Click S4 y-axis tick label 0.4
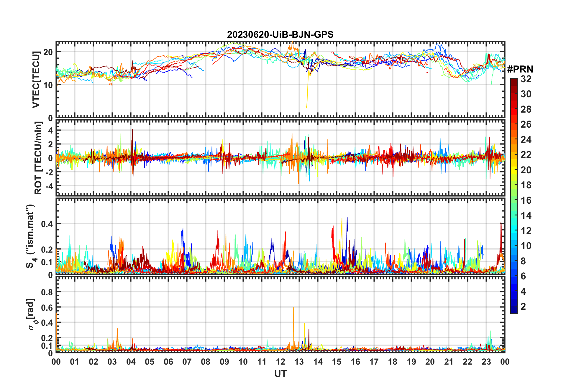 pyautogui.click(x=47, y=224)
